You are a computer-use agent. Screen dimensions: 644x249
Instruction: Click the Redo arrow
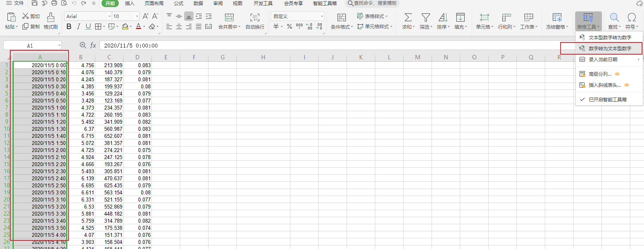[x=83, y=3]
